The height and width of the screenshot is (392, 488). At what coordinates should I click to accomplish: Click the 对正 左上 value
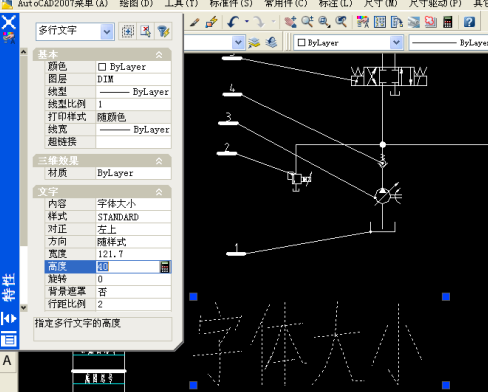click(x=133, y=229)
